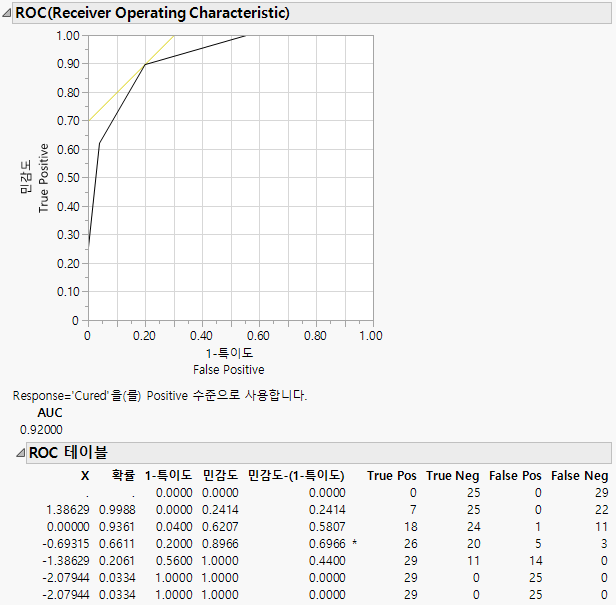Screen dimensions: 616x605
Task: Select True Pos cell 18
Action: (411, 527)
